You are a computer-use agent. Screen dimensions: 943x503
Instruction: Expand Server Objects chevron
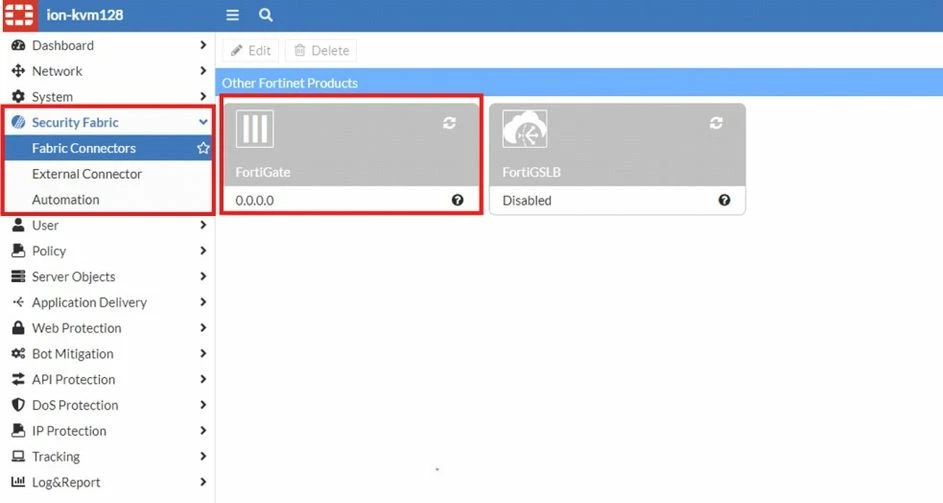203,276
